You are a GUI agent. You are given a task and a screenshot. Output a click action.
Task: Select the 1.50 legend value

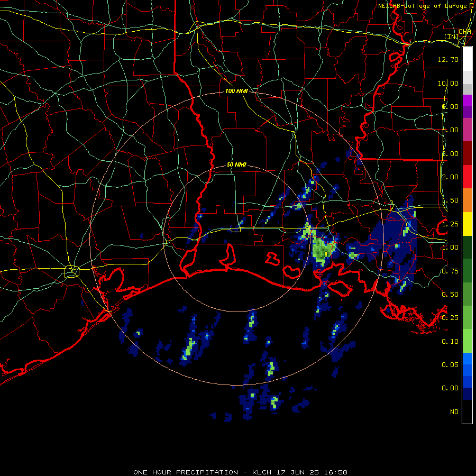pyautogui.click(x=450, y=200)
